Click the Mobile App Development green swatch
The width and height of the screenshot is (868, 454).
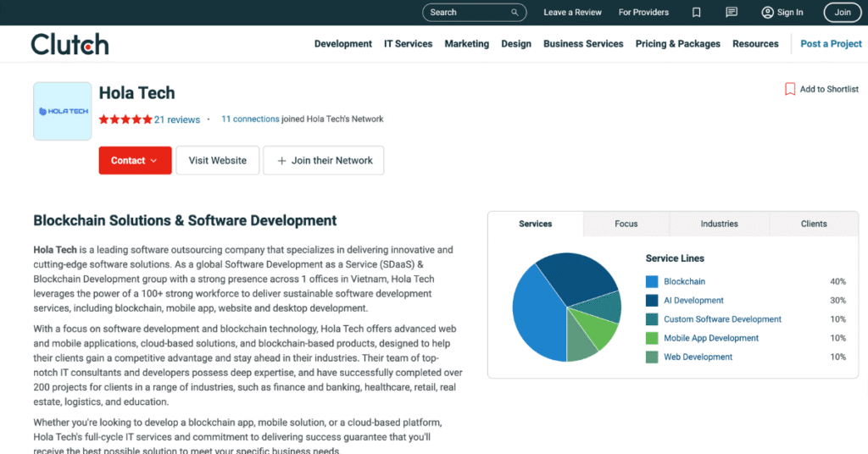click(x=652, y=339)
